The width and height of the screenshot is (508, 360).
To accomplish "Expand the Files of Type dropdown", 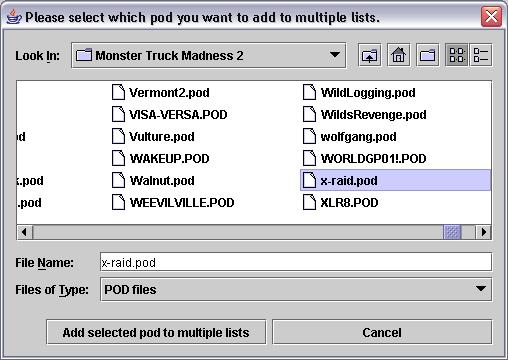I will 296,289.
